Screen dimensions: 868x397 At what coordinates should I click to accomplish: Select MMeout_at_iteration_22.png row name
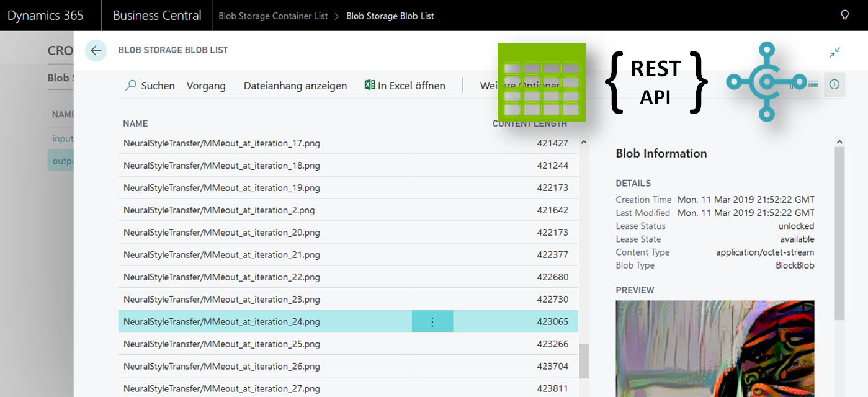coord(221,277)
